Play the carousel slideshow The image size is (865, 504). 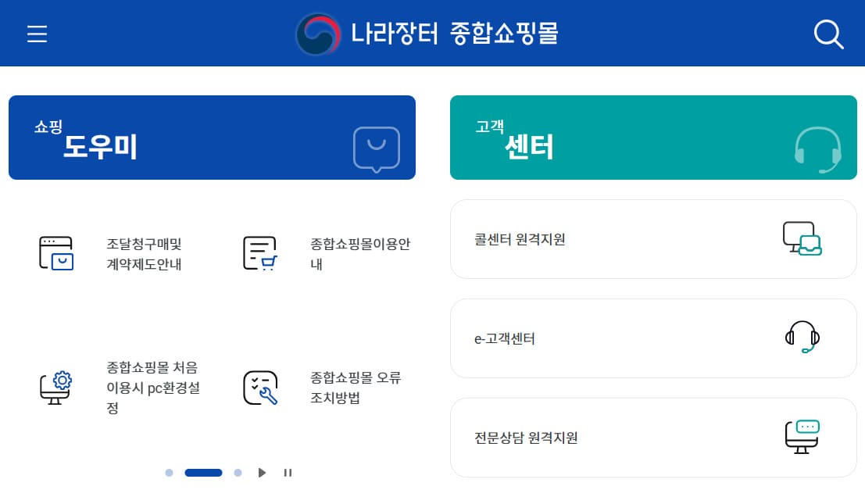click(263, 473)
